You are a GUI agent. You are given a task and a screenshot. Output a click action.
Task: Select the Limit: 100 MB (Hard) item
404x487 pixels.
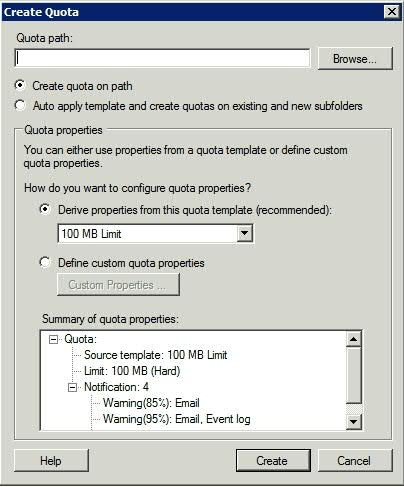coord(132,371)
